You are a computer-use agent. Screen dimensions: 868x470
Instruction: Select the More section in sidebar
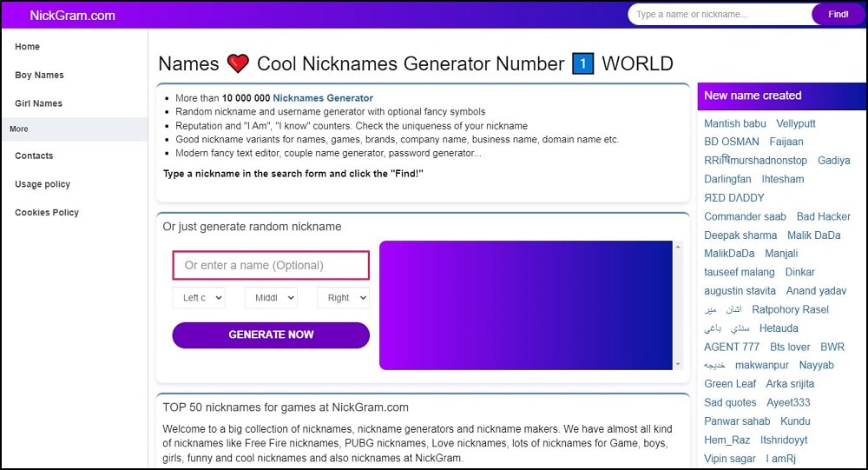pyautogui.click(x=75, y=129)
